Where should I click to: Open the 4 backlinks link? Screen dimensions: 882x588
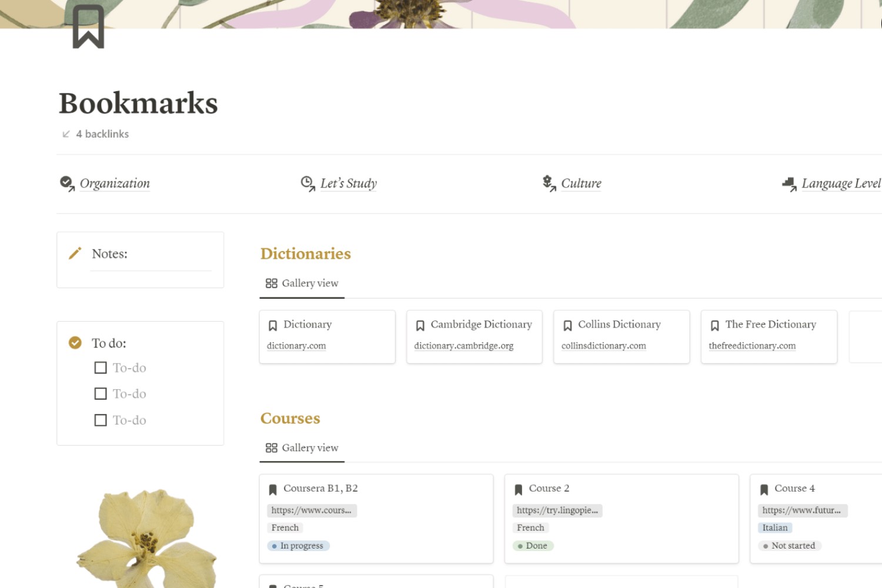(x=102, y=133)
